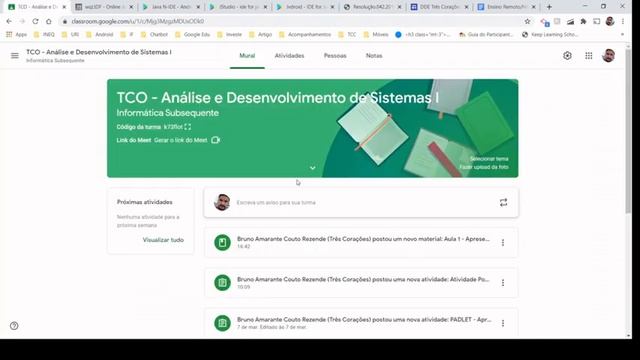Switch to the Atividades tab
Image resolution: width=640 pixels, height=360 pixels.
tap(289, 56)
